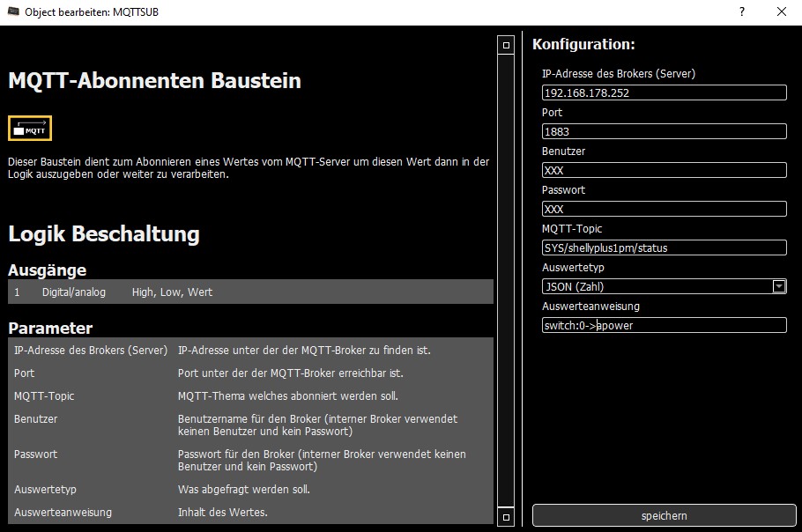This screenshot has height=532, width=802.
Task: Close the Object bearbeiten window
Action: pos(781,12)
